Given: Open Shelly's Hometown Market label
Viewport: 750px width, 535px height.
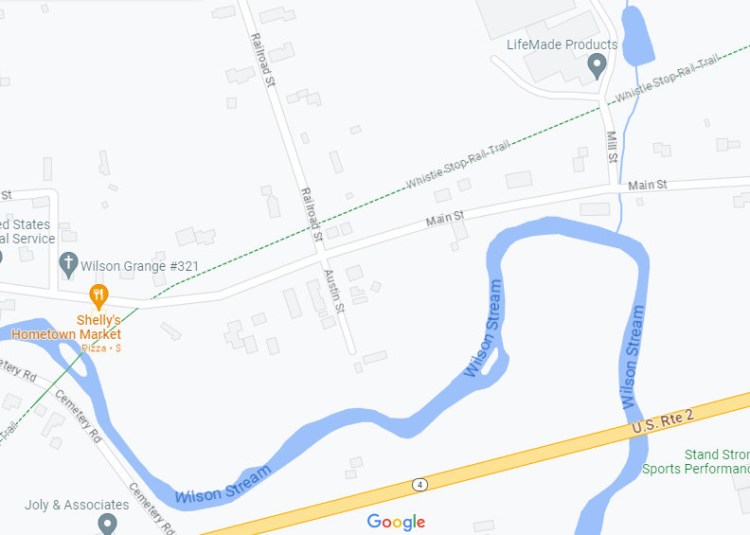Looking at the screenshot, I should (66, 327).
